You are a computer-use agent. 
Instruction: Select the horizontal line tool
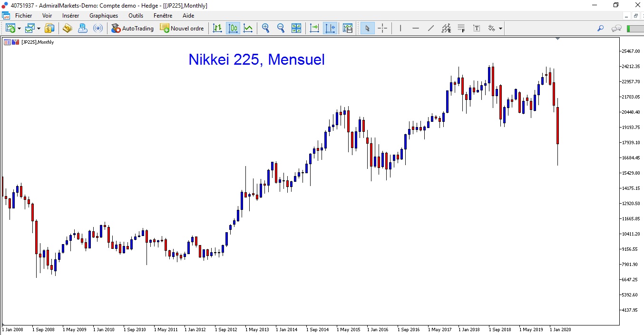coord(416,28)
